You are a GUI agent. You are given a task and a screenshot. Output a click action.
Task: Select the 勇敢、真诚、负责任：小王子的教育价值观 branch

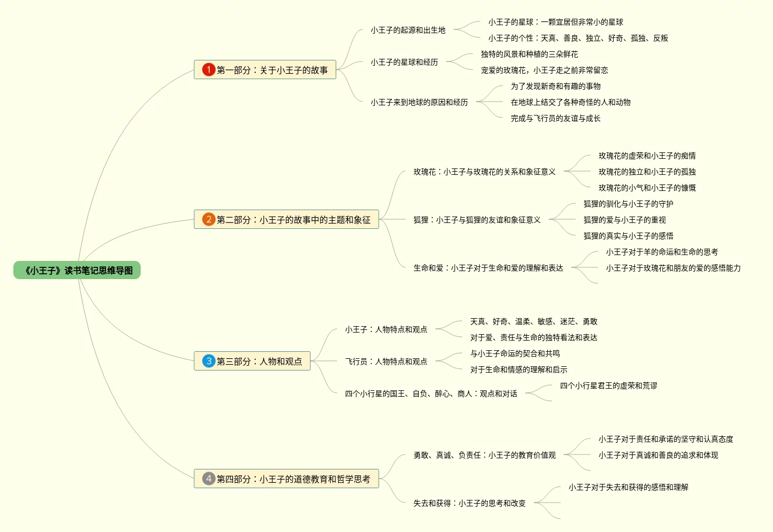pos(485,455)
